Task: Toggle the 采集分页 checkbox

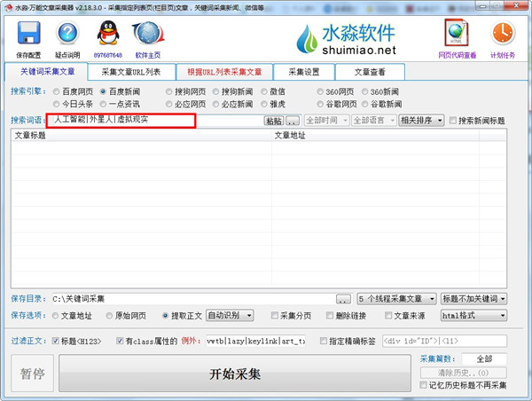Action: point(274,315)
